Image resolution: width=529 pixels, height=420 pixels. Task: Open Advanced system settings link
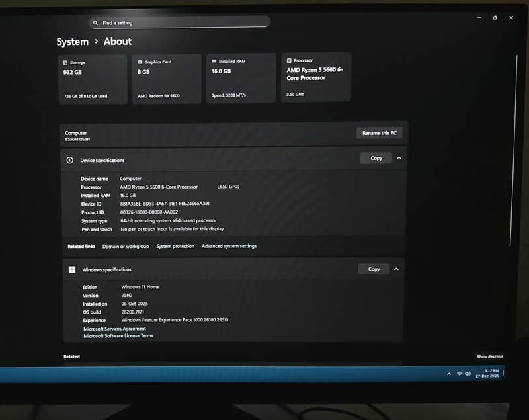[229, 246]
